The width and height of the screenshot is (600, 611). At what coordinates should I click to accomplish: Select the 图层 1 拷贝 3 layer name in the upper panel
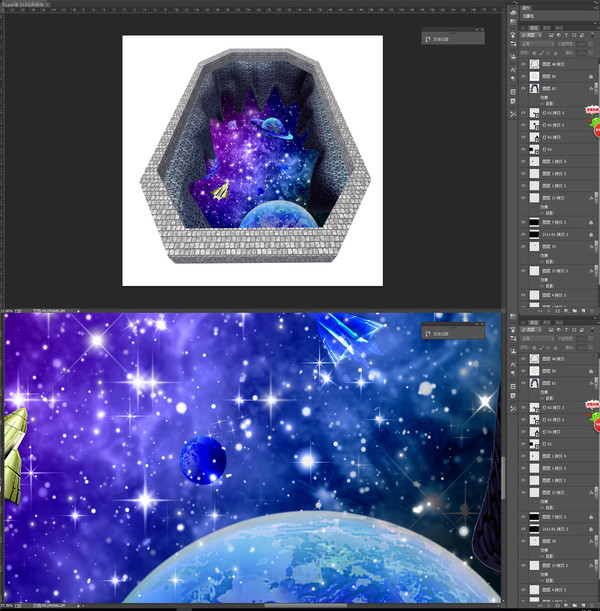[x=554, y=173]
